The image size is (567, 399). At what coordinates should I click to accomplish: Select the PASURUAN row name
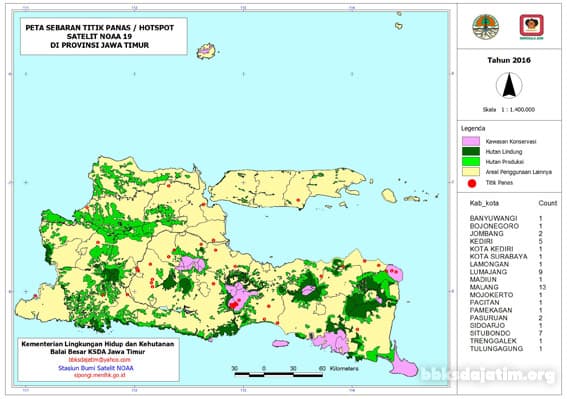pos(488,318)
